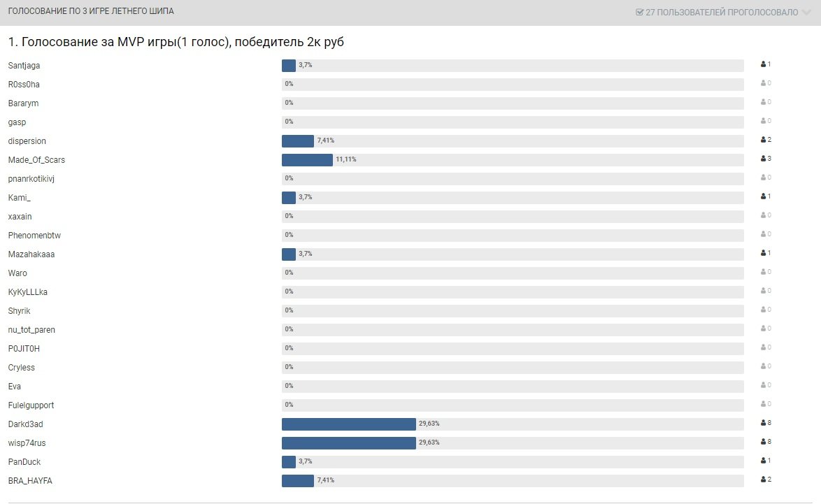Image resolution: width=821 pixels, height=504 pixels.
Task: Open voter icon beside wisp74rus
Action: click(x=764, y=442)
